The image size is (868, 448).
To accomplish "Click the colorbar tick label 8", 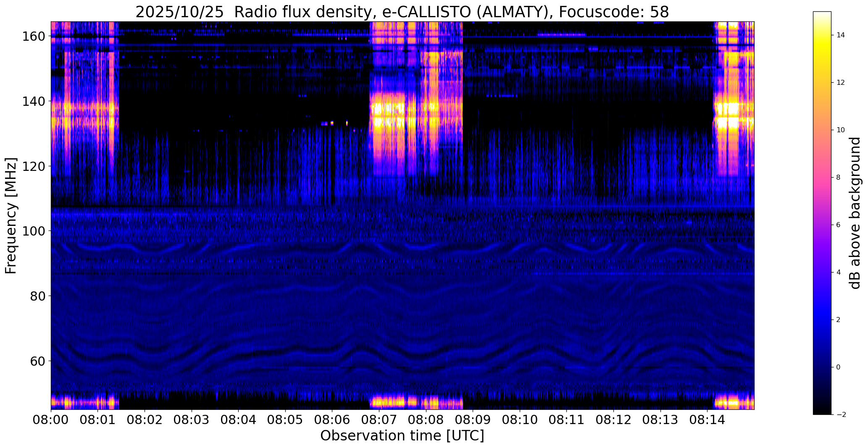I will (x=839, y=178).
